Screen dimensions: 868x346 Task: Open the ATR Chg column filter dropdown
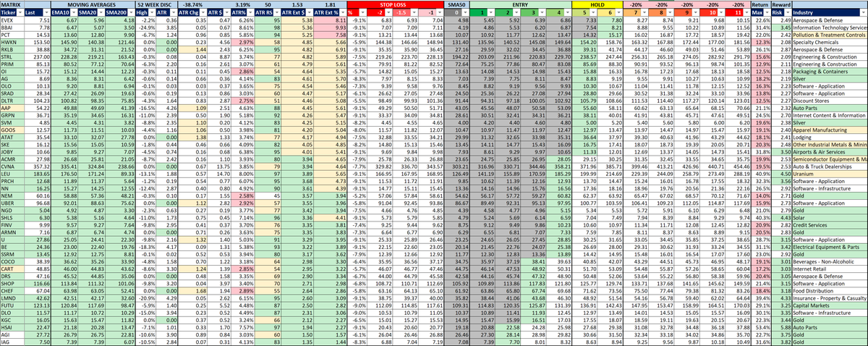[203, 13]
